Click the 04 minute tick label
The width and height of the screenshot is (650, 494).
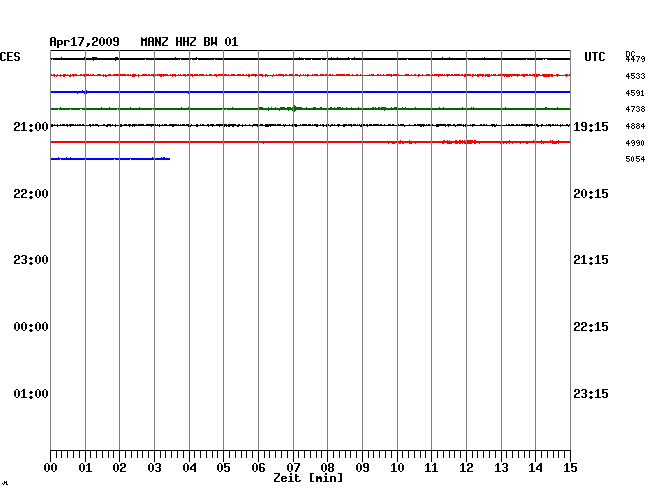pos(189,467)
